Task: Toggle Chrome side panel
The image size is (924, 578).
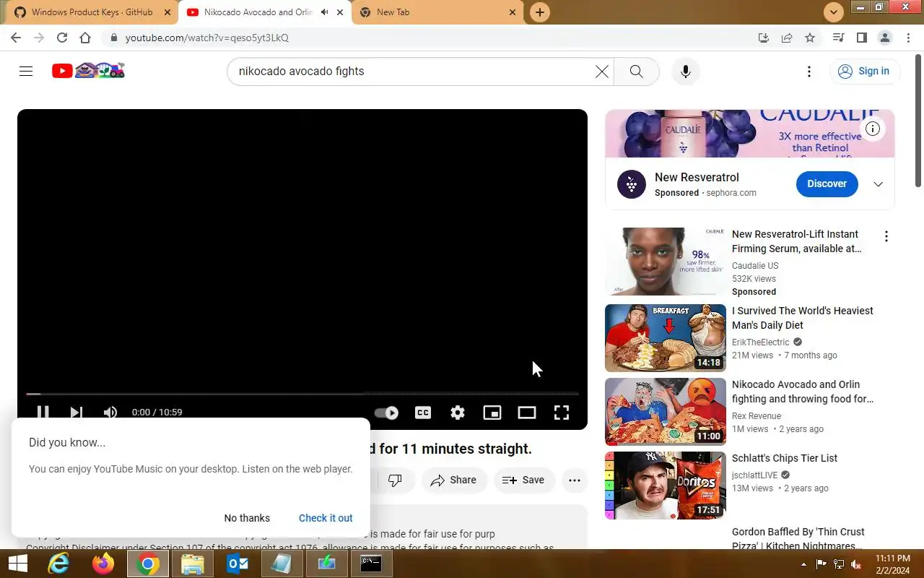Action: pyautogui.click(x=862, y=38)
